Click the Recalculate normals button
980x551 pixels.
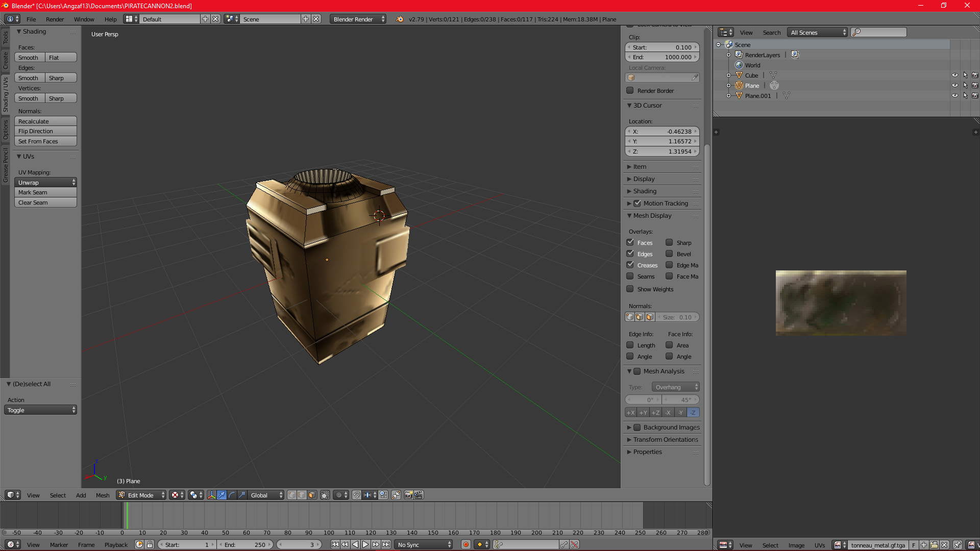(45, 121)
